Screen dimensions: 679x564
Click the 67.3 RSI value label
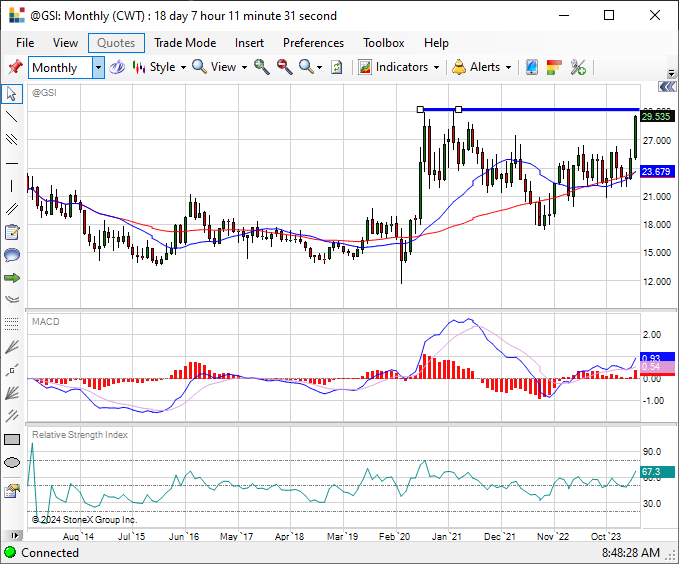(657, 472)
